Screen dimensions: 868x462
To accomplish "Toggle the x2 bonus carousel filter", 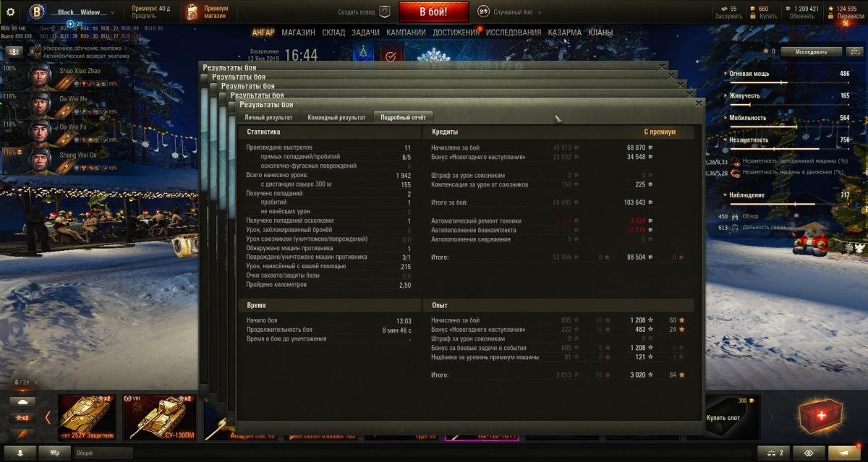I will [22, 418].
